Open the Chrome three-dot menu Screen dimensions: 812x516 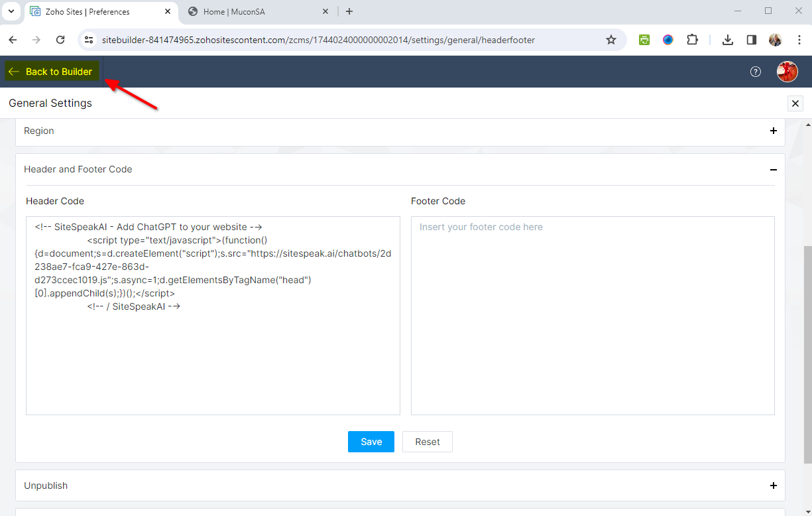tap(799, 40)
